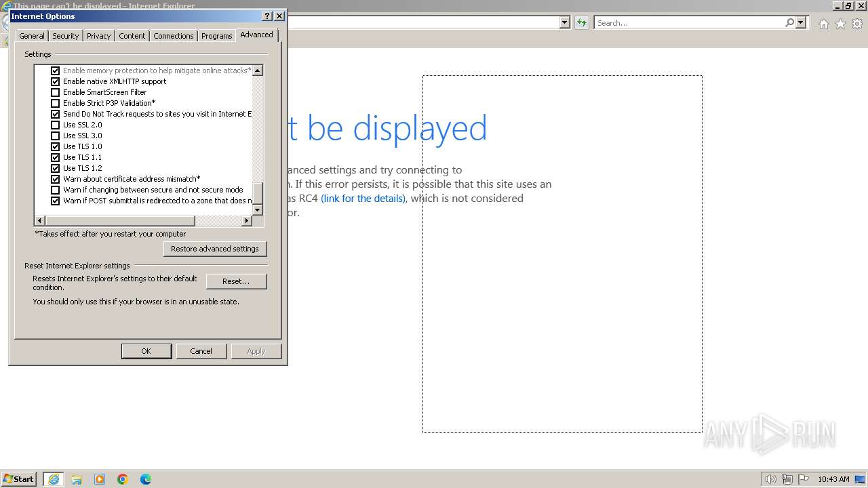Enable Use SSL 3.0

point(56,136)
